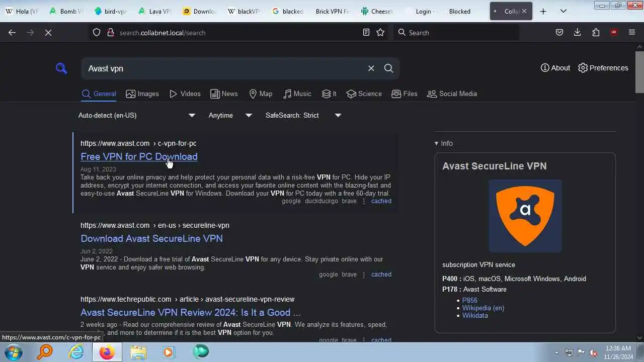Open Free VPN for PC Download result
644x362 pixels.
tap(139, 156)
